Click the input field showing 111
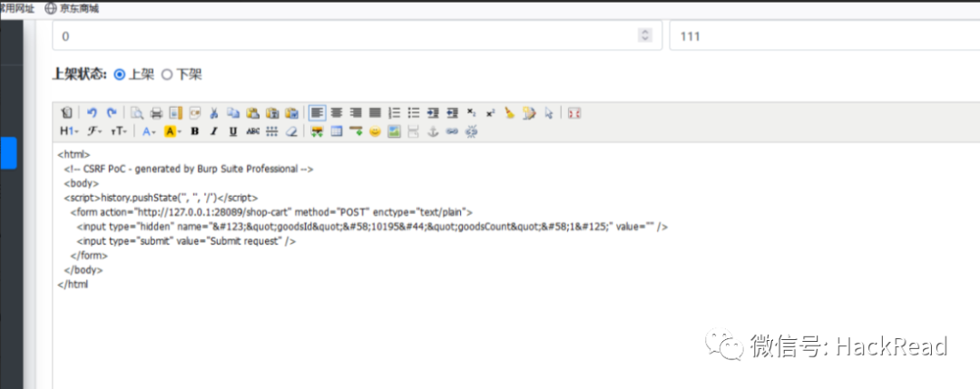Screen dimensions: 980x389 tap(824, 36)
